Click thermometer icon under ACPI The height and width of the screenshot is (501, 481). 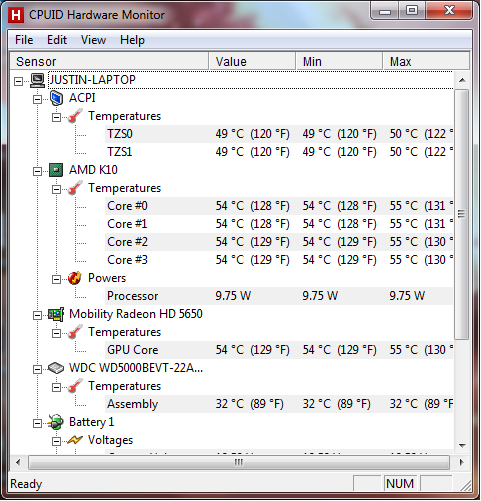(x=75, y=116)
